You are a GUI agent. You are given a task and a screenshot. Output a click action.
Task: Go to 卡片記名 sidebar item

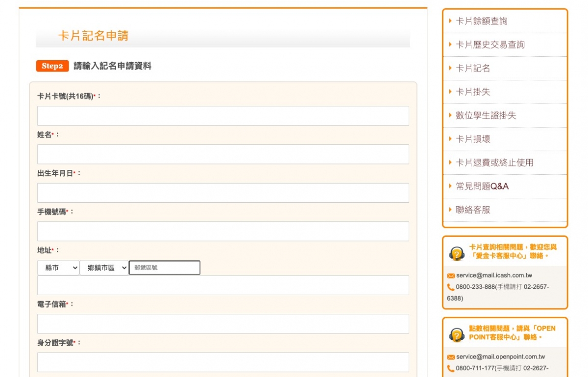[473, 69]
